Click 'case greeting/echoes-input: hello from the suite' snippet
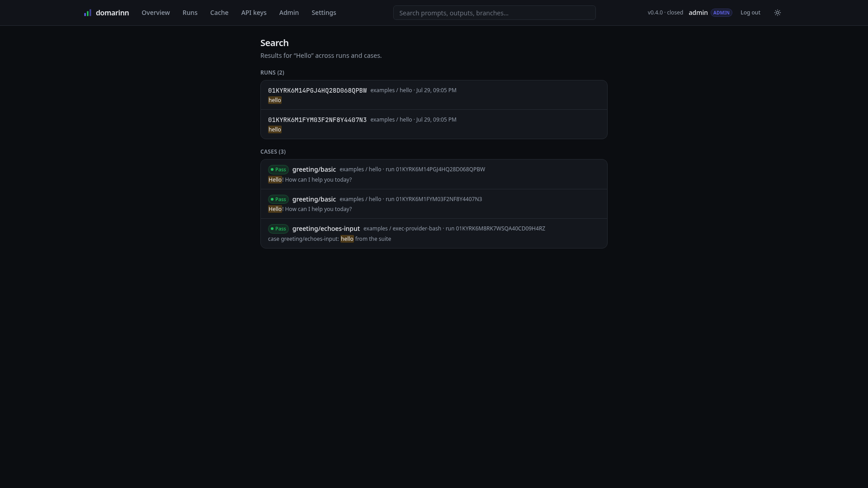This screenshot has width=868, height=488. [330, 239]
